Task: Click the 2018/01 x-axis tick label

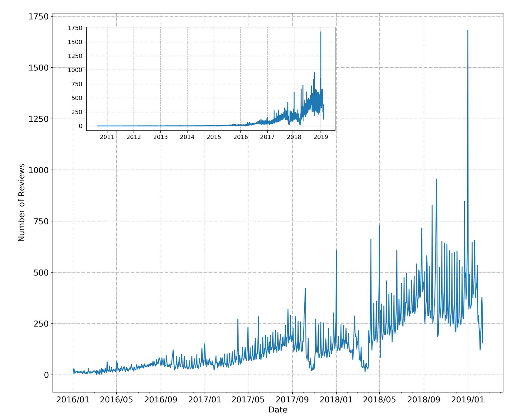Action: tap(336, 400)
